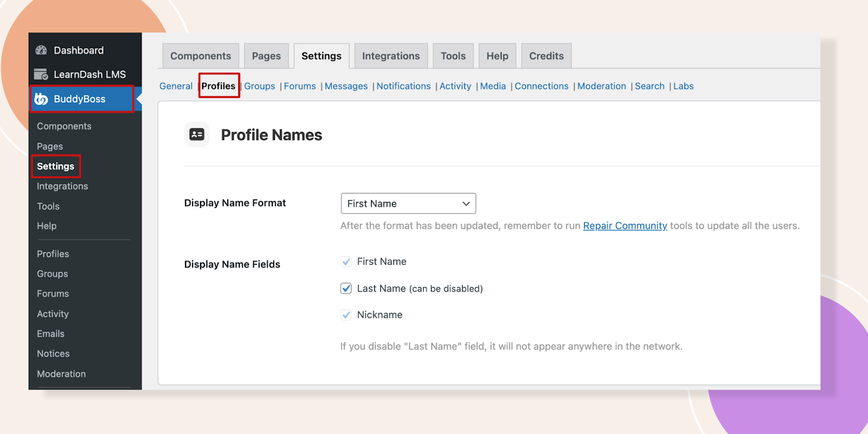Screen dimensions: 868x434
Task: Open the Display Name Format dropdown
Action: click(x=409, y=203)
